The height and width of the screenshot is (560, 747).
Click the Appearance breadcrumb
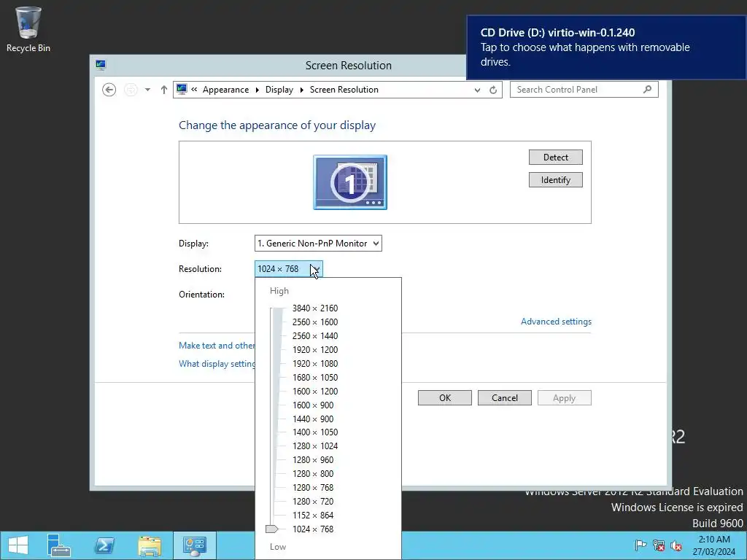(225, 90)
